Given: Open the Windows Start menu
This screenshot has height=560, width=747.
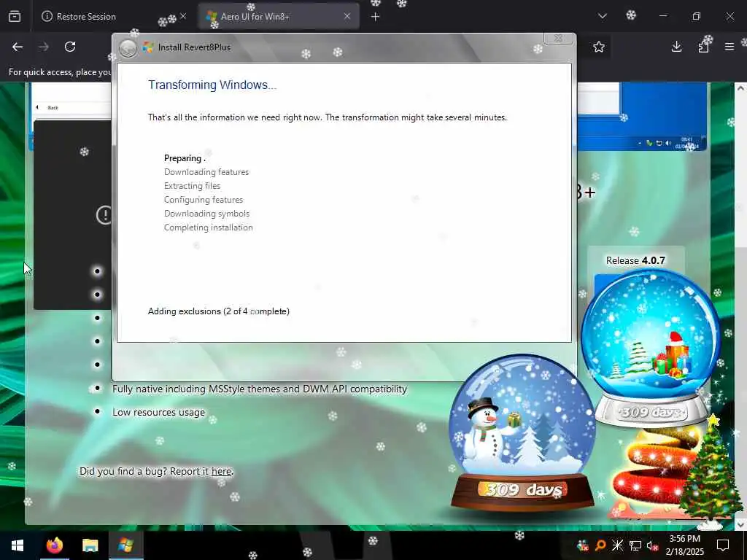Looking at the screenshot, I should (x=18, y=545).
